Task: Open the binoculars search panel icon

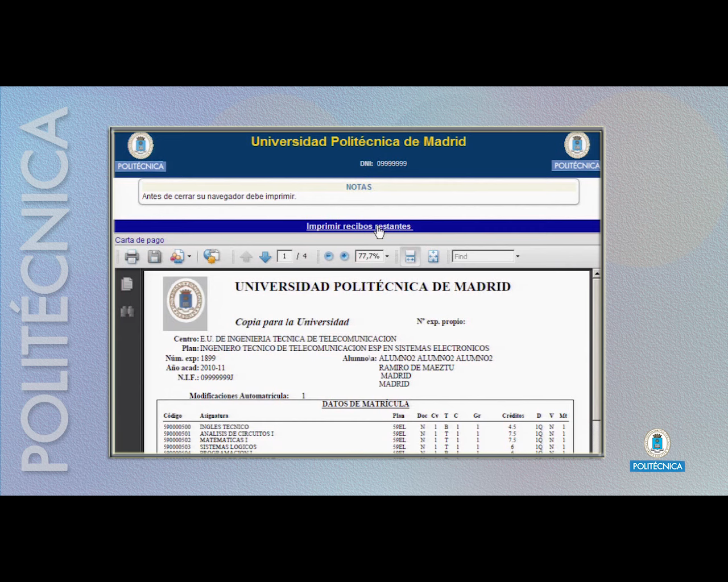Action: (127, 311)
